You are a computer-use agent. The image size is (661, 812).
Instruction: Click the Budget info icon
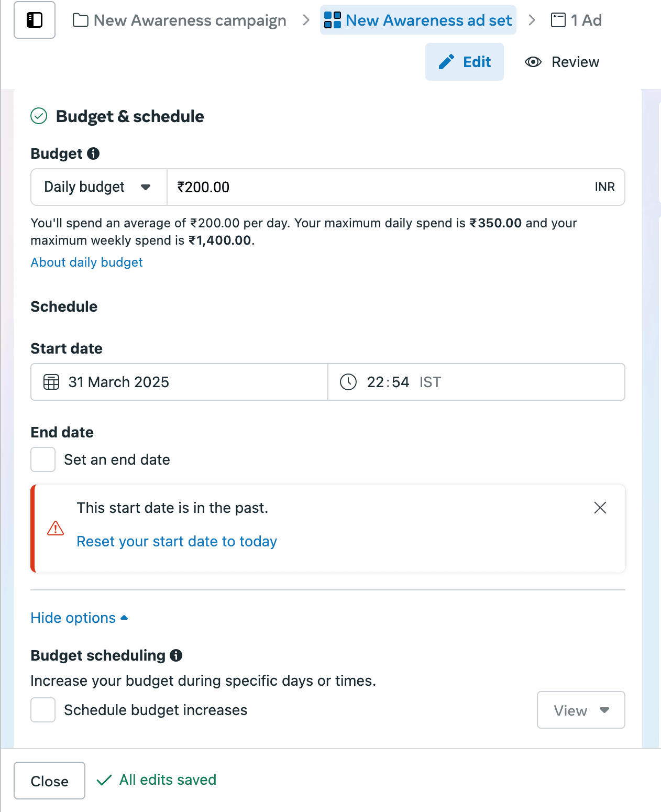(x=93, y=153)
